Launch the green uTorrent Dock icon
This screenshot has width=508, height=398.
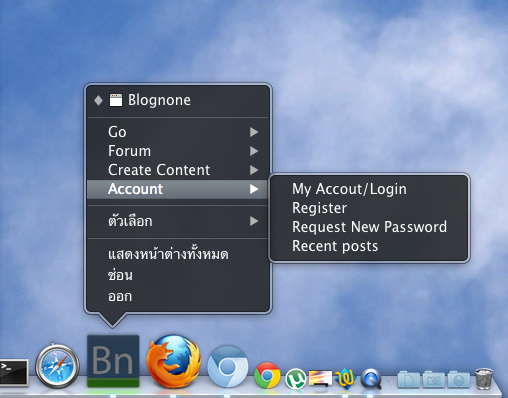pos(296,379)
